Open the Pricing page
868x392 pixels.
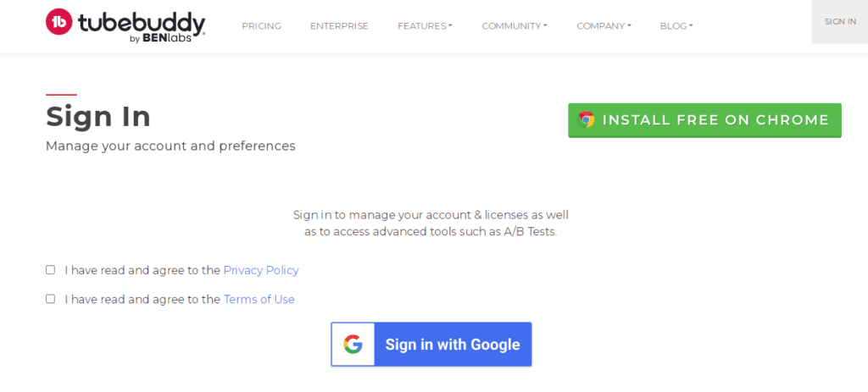pyautogui.click(x=261, y=26)
